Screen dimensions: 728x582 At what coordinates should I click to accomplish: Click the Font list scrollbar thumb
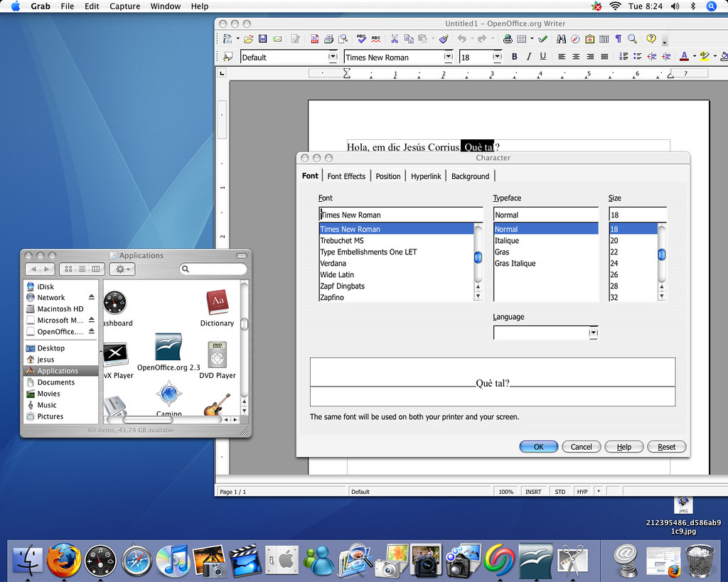tap(478, 257)
